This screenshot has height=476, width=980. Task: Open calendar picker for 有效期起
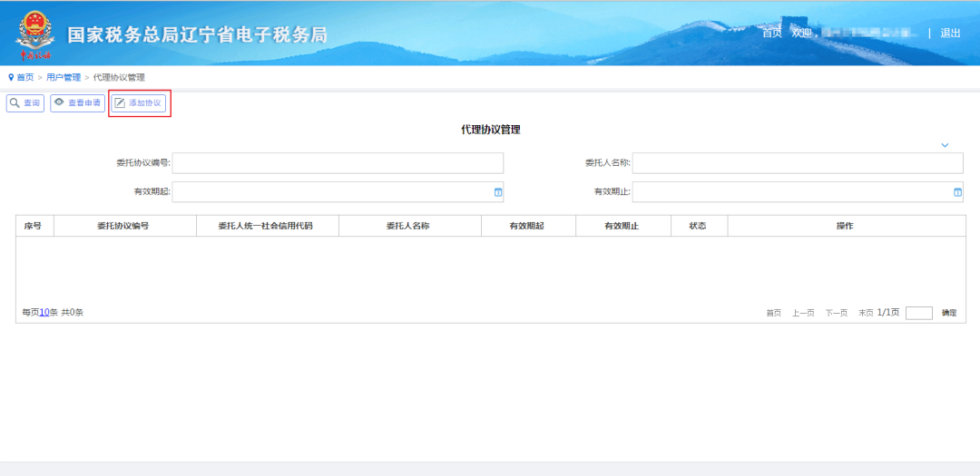497,192
